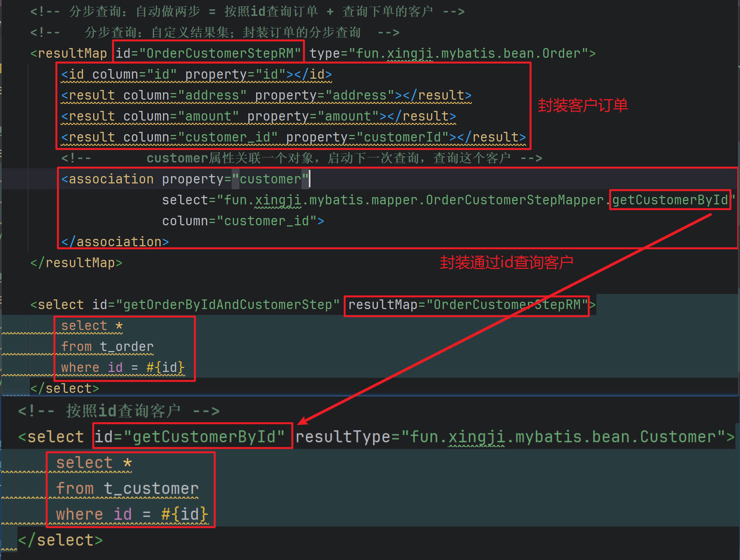This screenshot has width=740, height=560.
Task: Click the getOrderByIdAndCustomerStep select id
Action: [227, 304]
